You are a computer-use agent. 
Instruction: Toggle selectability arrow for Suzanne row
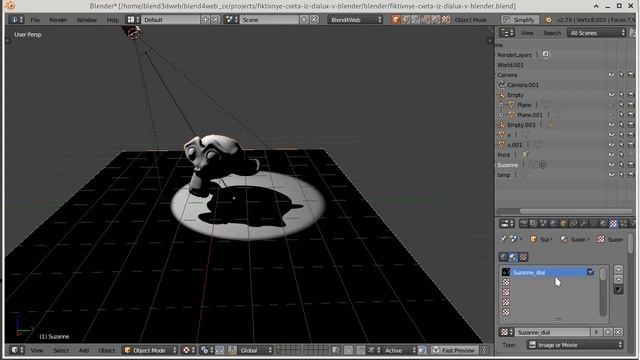click(621, 165)
